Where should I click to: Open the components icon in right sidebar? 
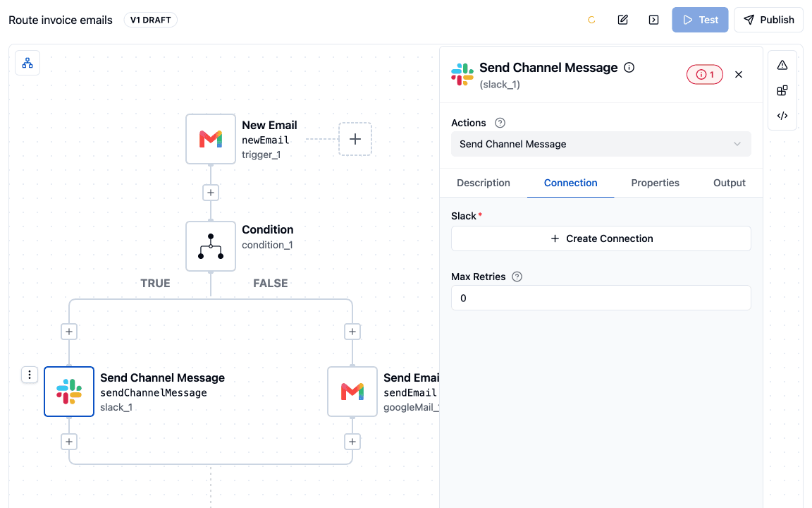(x=782, y=91)
